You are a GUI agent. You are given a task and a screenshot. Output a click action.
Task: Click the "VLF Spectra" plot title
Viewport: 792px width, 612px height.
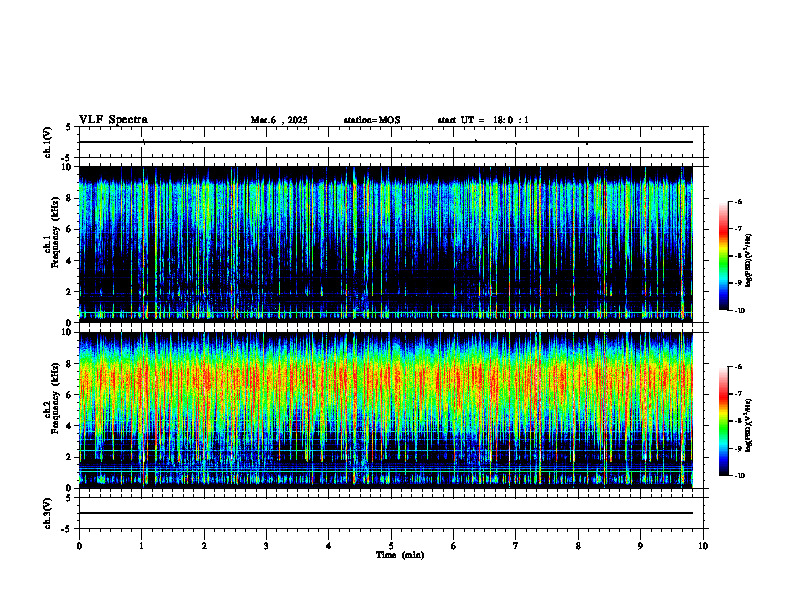point(113,120)
